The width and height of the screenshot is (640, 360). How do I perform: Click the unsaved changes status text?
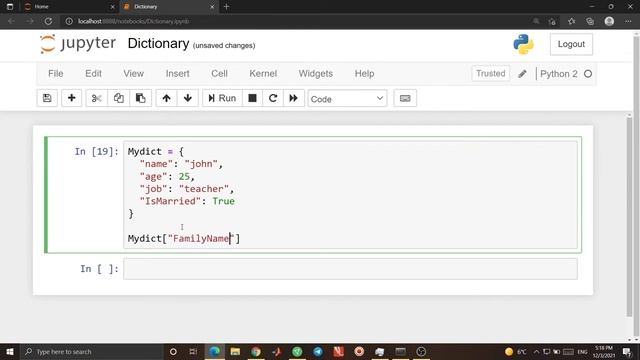pos(224,45)
